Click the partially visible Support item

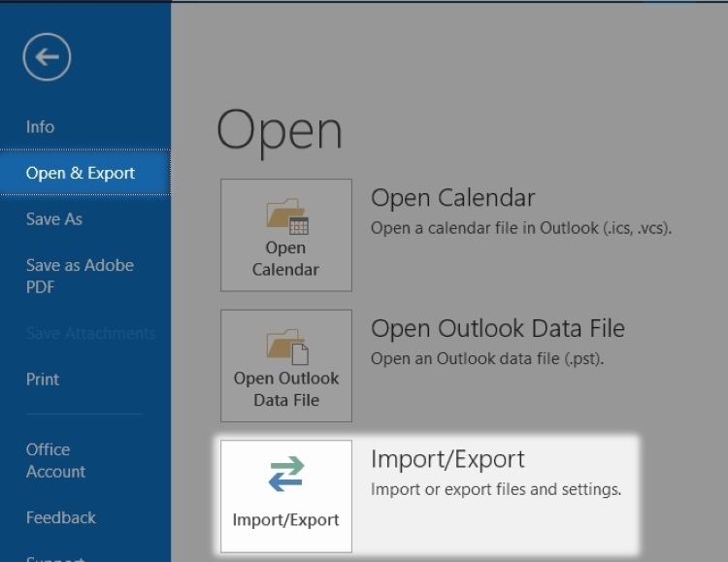tap(55, 558)
